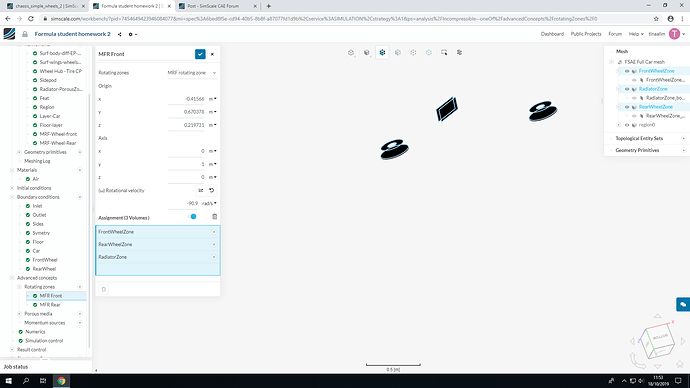Viewport: 690px width, 388px height.
Task: Click Chrome icon in taskbar
Action: pyautogui.click(x=61, y=381)
